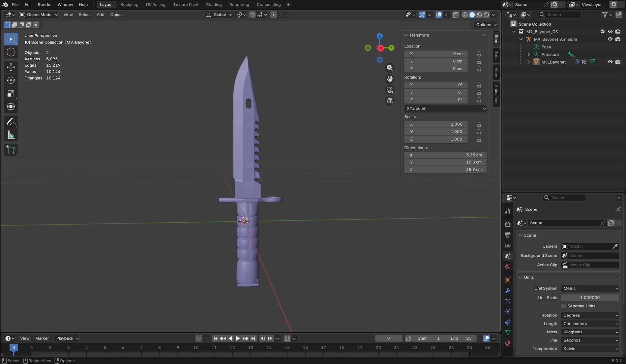Collapse the Transform panel

tap(406, 35)
